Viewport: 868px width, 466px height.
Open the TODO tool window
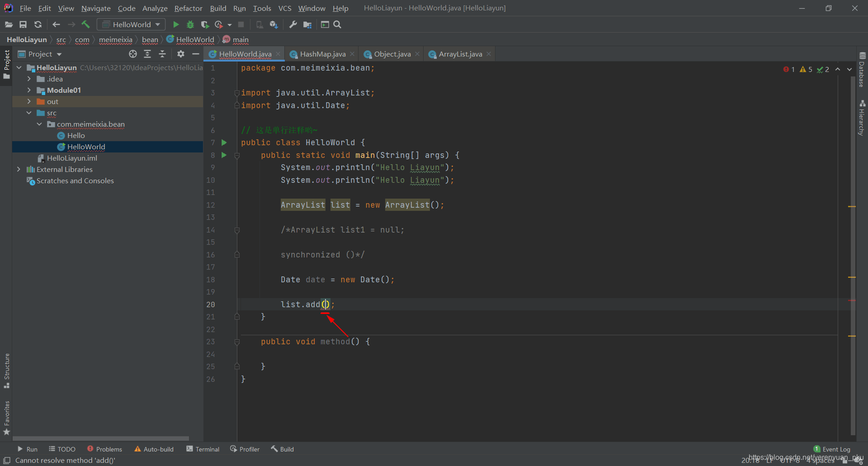coord(62,449)
